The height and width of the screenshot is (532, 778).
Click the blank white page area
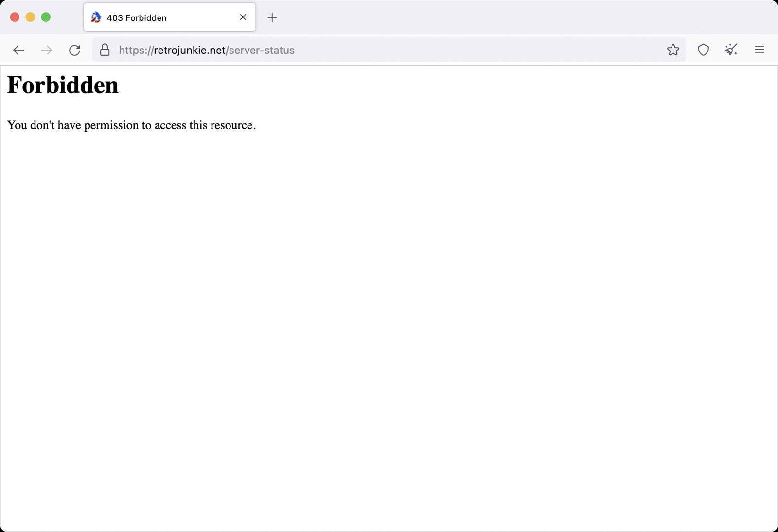click(x=389, y=330)
